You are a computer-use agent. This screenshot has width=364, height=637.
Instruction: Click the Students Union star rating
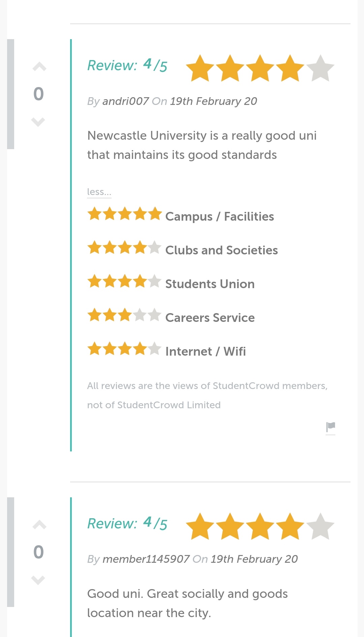point(124,282)
